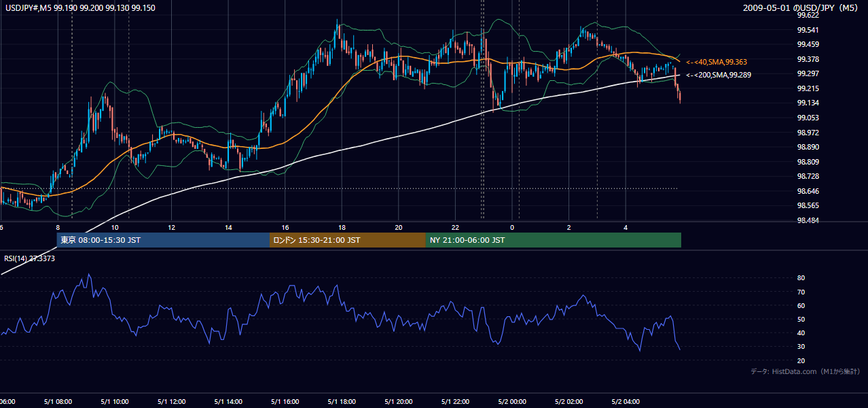Click the 5/1 20:00 time label
Screen dimensions: 868x408
[399, 401]
